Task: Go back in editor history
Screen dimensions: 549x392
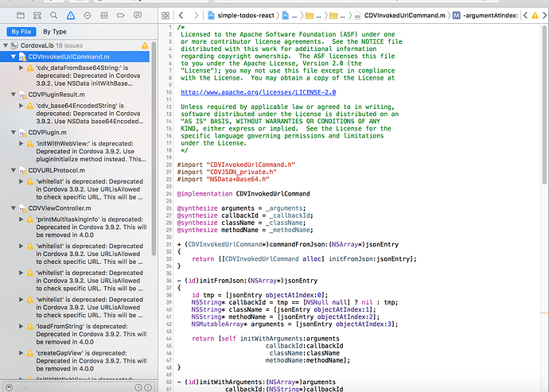Action: (181, 15)
